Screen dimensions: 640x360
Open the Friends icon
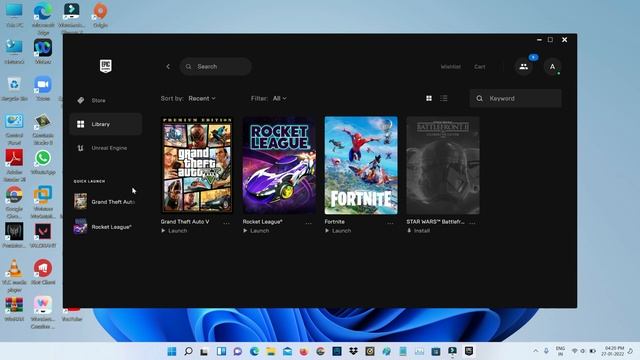(524, 67)
